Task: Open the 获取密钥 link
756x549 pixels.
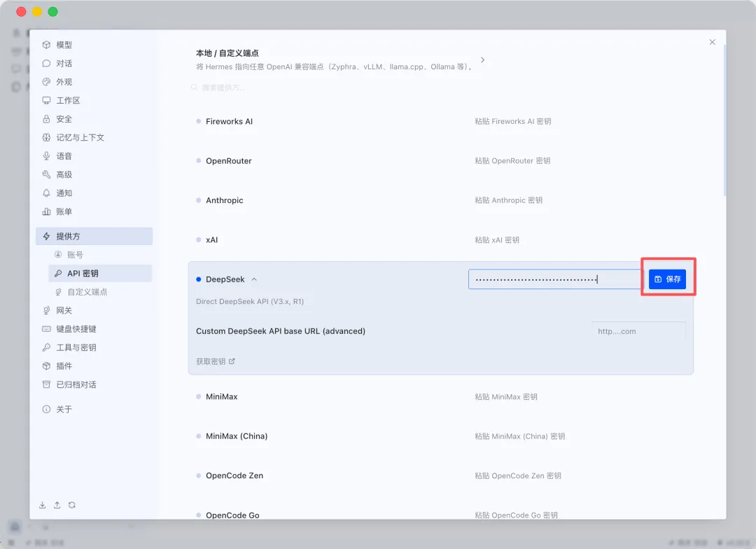Action: click(215, 361)
